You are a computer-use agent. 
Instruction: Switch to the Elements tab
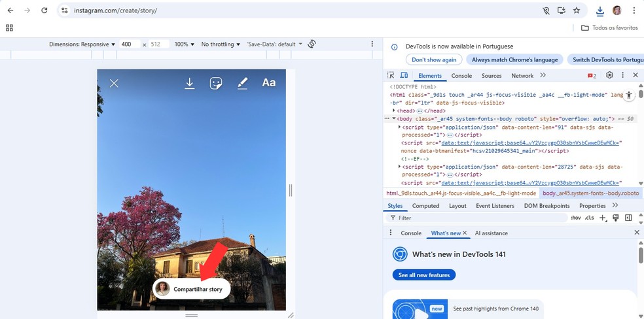430,75
